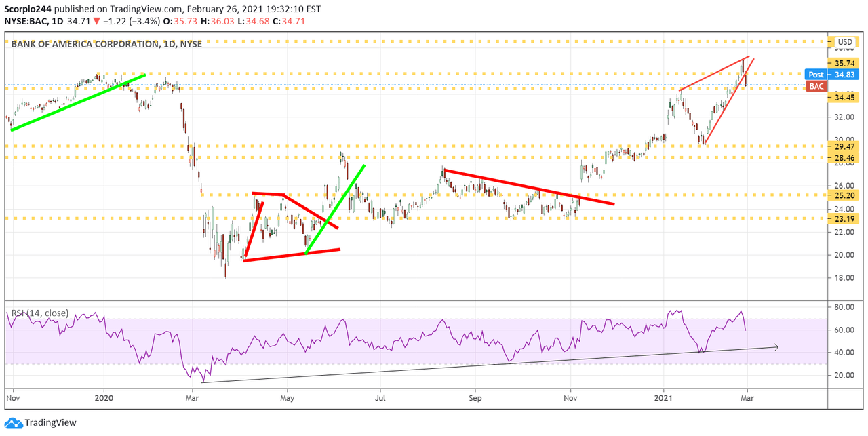Click the USD currency label
Image resolution: width=868 pixels, height=436 pixels.
845,41
